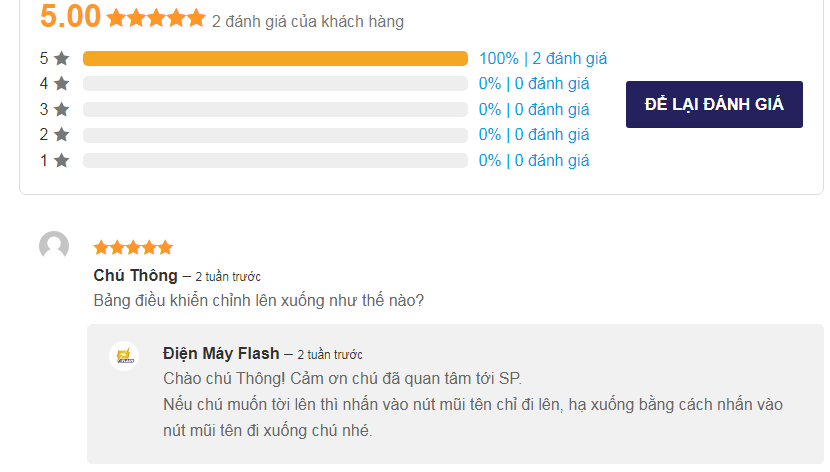The image size is (830, 472).
Task: Open the 3-star '0% | 0 đánh giá' link
Action: tap(534, 109)
